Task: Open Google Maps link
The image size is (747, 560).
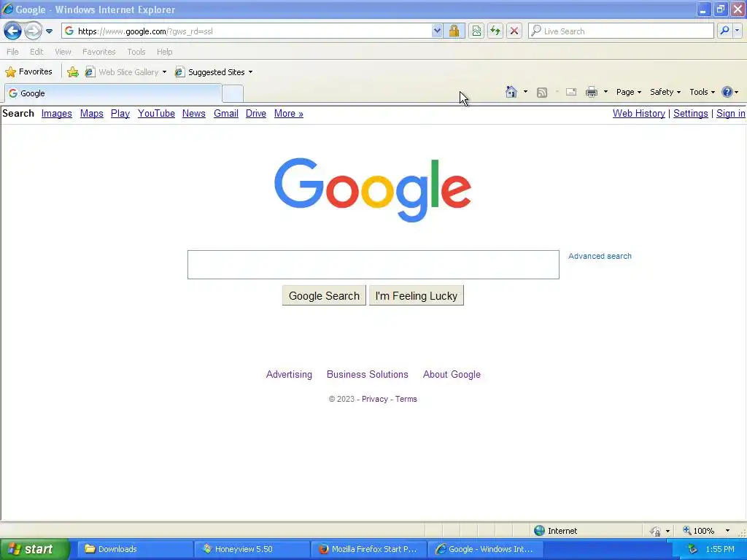Action: 91,113
